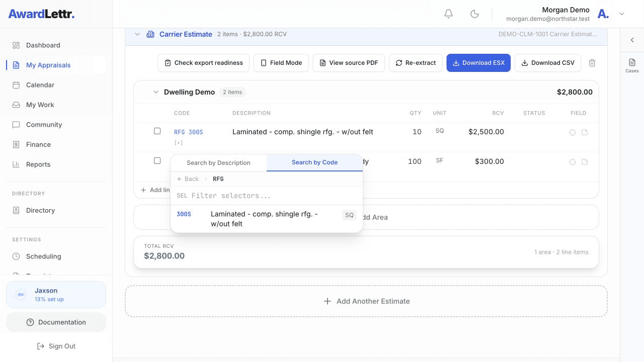The image size is (644, 362).
Task: Open Cases panel
Action: coord(632,65)
